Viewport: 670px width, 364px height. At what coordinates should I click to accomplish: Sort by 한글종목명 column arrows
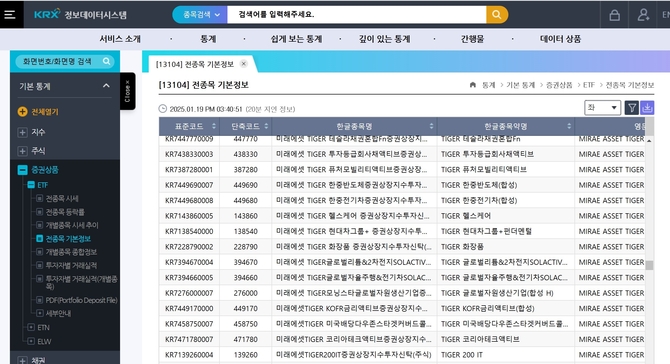[431, 126]
